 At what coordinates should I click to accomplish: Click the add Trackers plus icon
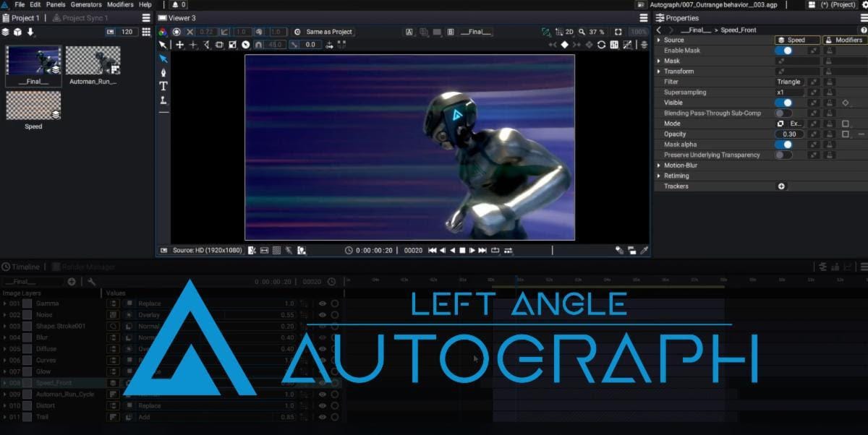[781, 186]
